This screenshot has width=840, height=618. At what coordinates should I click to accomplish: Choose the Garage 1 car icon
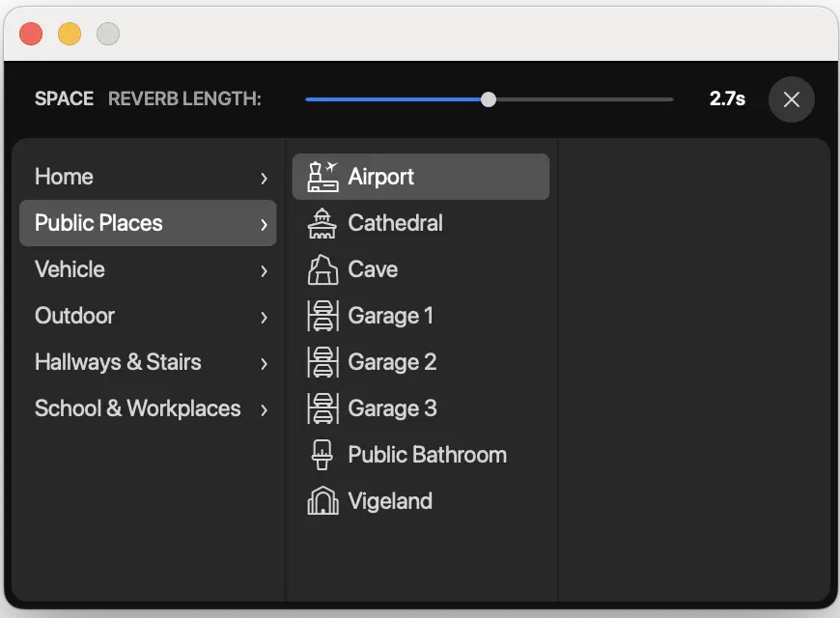(x=322, y=316)
